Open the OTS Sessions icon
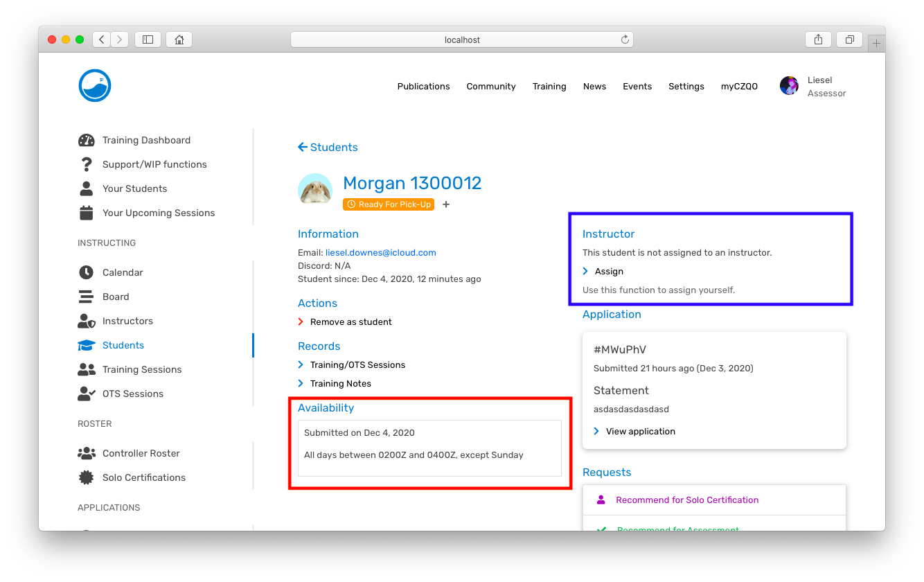924x582 pixels. coord(87,394)
